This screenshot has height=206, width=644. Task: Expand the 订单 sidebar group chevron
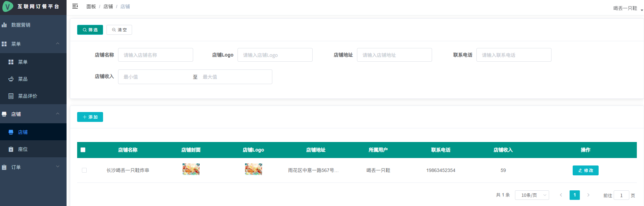(x=58, y=167)
